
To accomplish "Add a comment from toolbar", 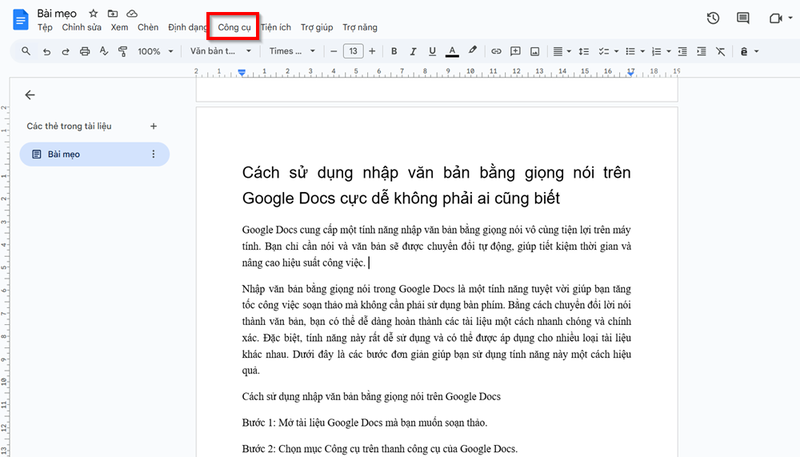I will 515,51.
